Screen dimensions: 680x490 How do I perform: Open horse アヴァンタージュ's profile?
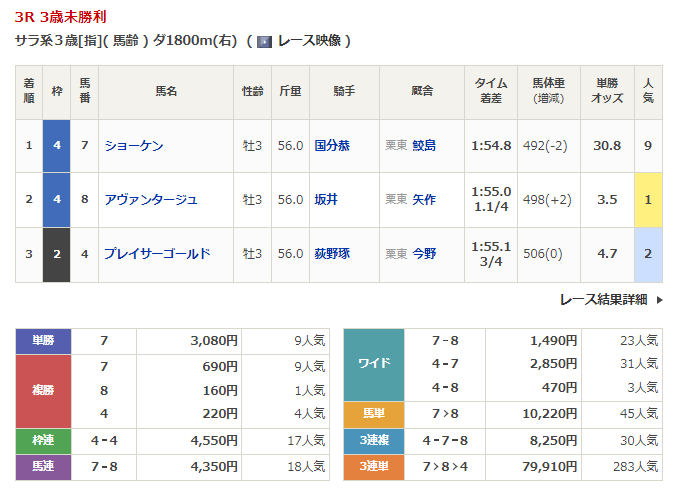[151, 199]
